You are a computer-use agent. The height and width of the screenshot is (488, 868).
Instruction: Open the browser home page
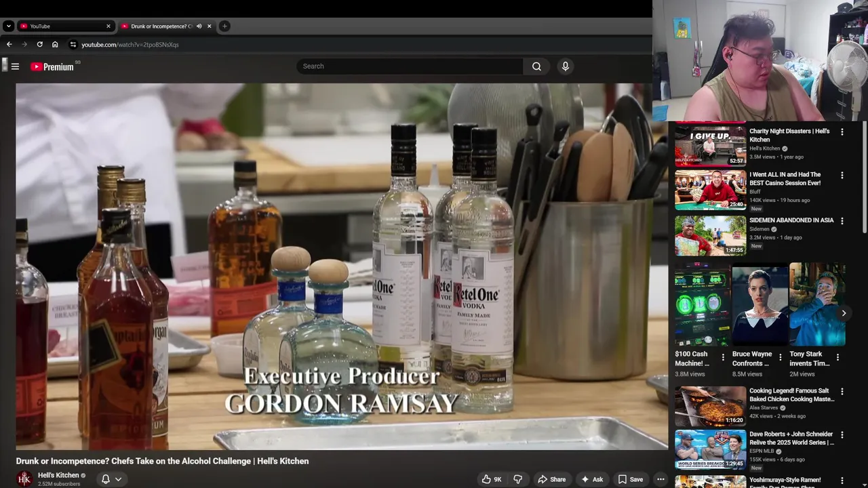pos(55,45)
